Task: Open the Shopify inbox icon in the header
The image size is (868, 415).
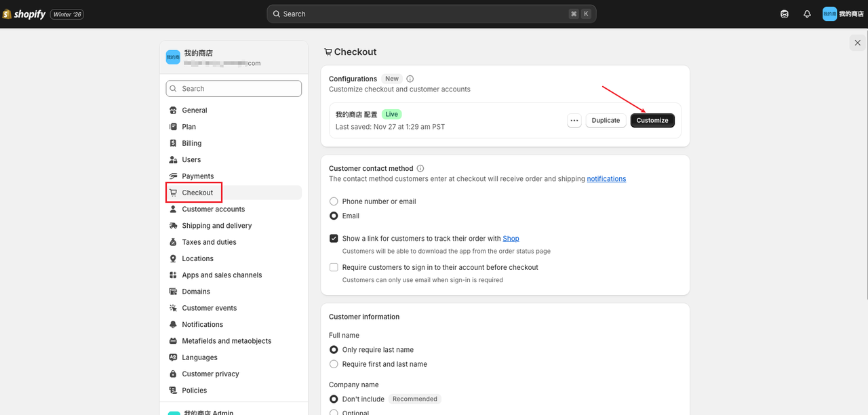Action: 785,14
